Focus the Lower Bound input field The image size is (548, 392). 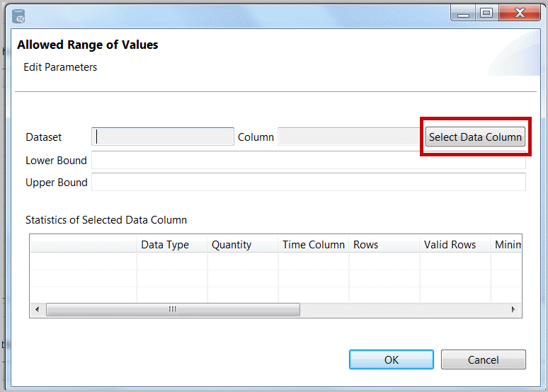tap(308, 160)
